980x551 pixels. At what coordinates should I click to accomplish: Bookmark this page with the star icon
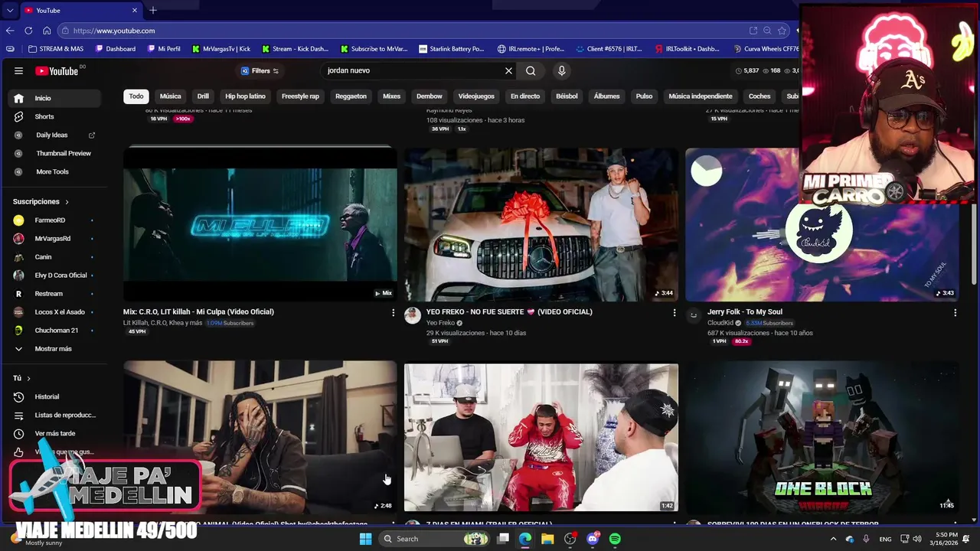coord(782,31)
